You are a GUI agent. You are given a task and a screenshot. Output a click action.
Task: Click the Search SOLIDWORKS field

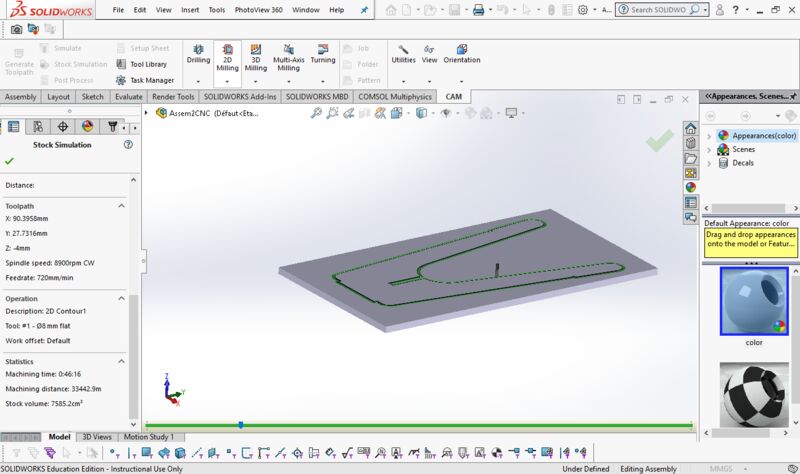[x=659, y=10]
